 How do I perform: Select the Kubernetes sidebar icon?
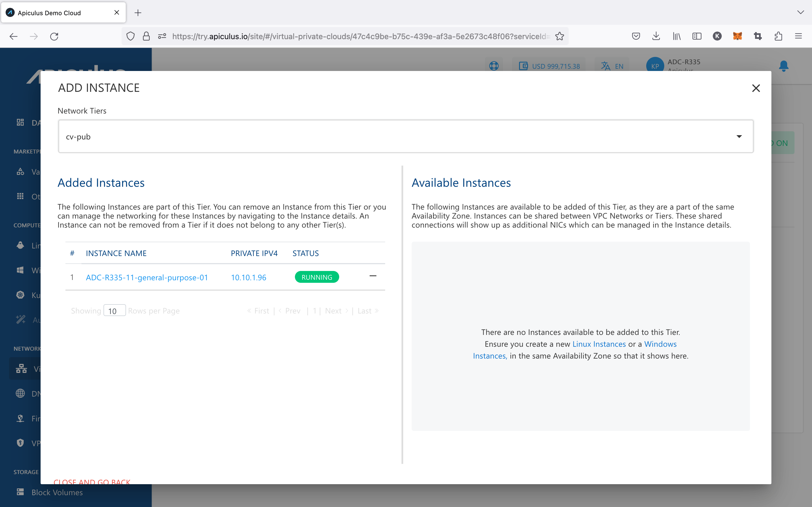coord(21,294)
